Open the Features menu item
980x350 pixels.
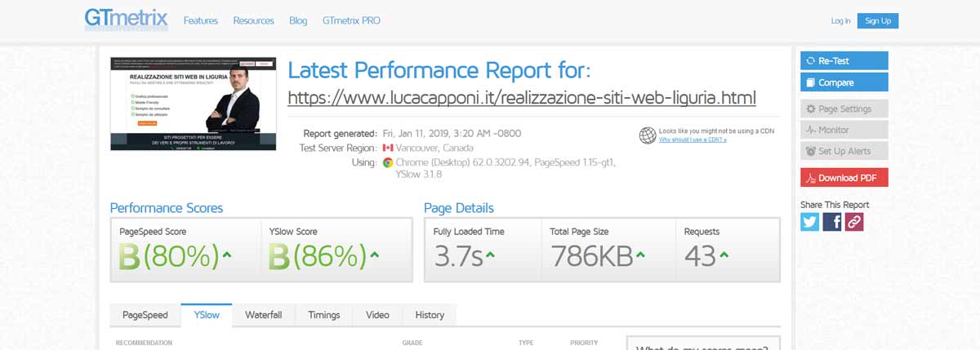201,20
